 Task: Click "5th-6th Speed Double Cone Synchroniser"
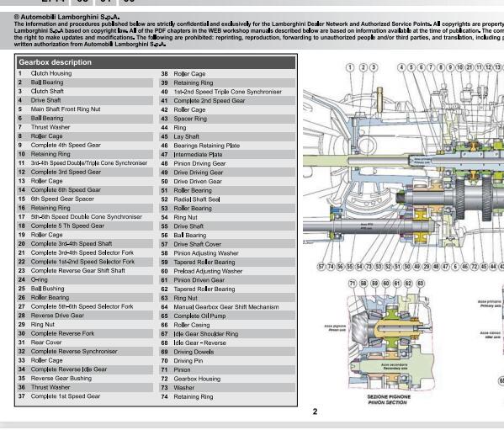click(85, 217)
